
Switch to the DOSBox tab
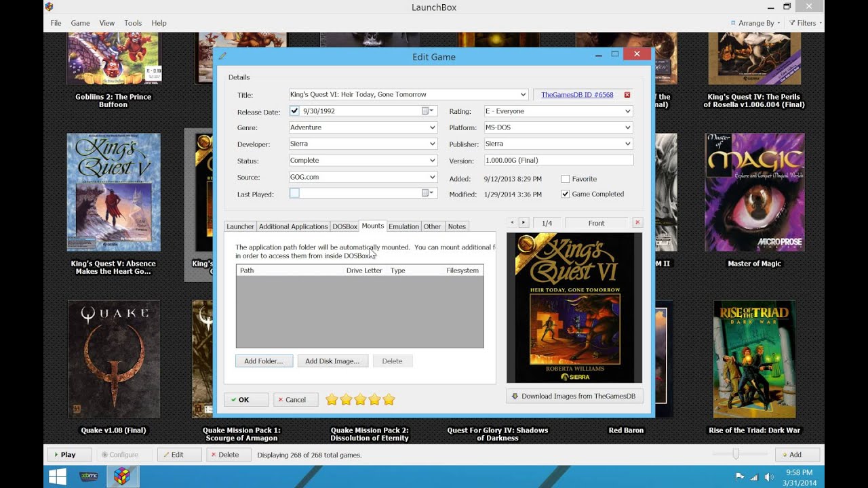344,226
